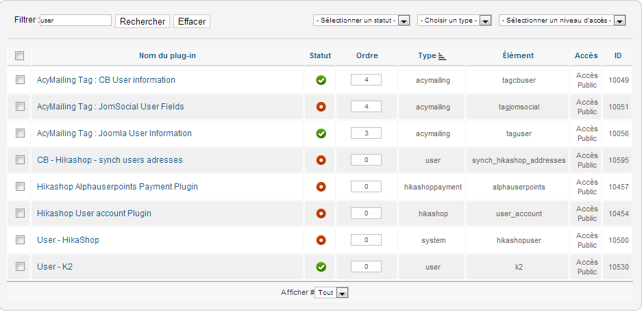The width and height of the screenshot is (644, 312).
Task: Enable Hikashop User account Plugin status icon
Action: pos(321,213)
